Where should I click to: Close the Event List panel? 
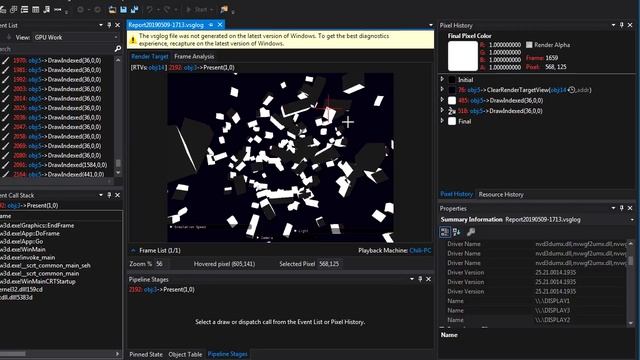pos(118,25)
